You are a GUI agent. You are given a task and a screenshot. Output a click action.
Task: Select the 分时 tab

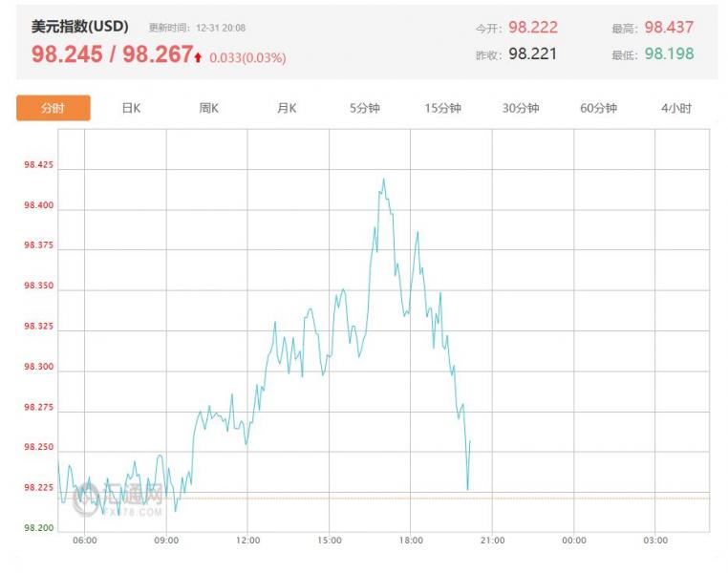point(54,108)
